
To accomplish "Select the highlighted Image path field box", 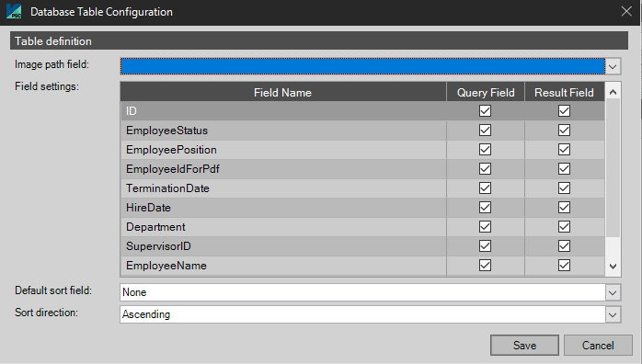I will pos(362,66).
